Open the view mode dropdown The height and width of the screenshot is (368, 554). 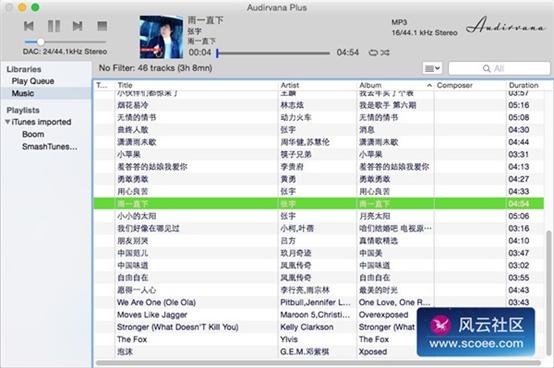[x=432, y=68]
